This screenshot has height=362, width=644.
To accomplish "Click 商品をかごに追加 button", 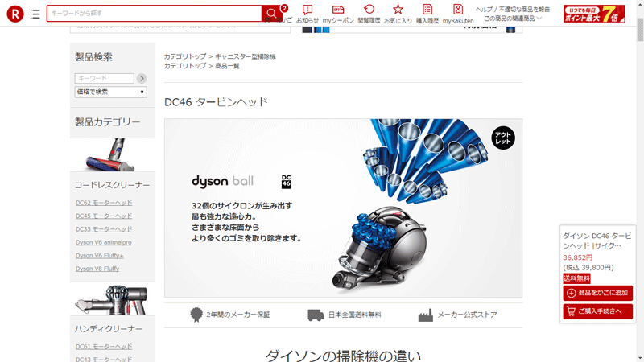I will coord(597,293).
